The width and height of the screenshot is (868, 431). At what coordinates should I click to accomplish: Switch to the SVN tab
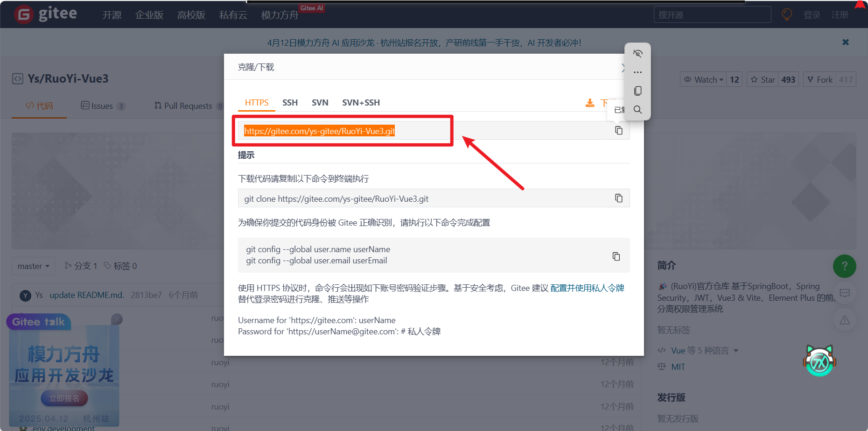click(x=320, y=103)
